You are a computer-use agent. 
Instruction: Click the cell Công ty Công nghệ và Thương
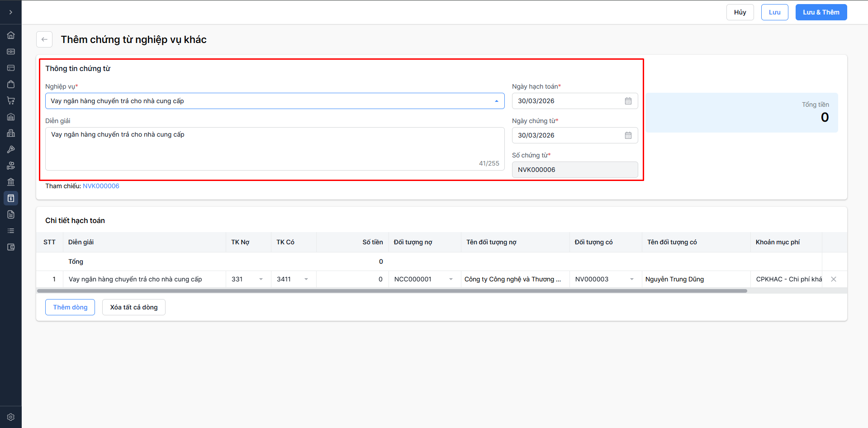click(515, 279)
